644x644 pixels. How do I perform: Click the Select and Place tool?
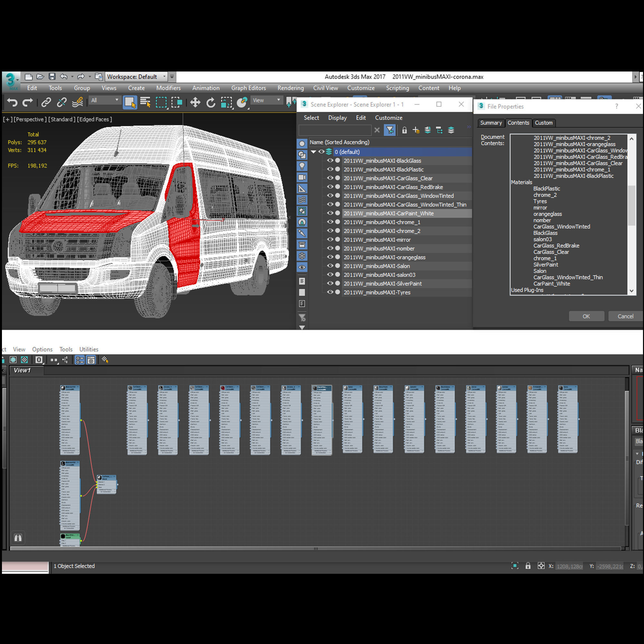click(x=242, y=102)
